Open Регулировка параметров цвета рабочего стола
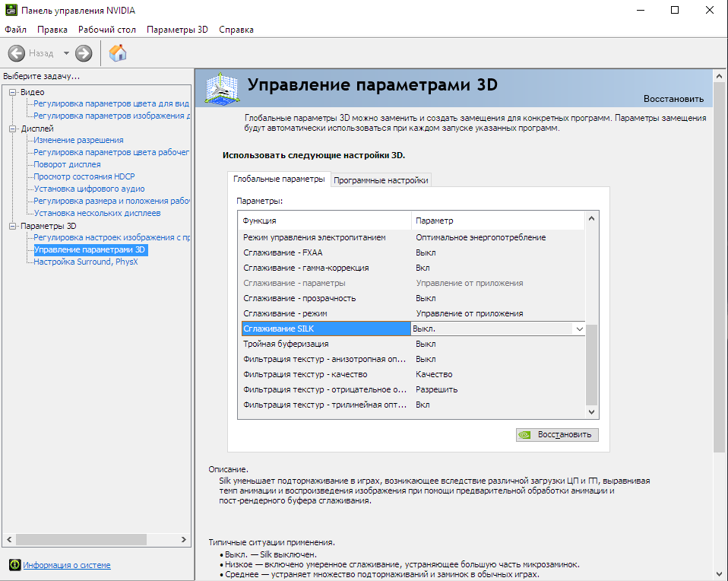The width and height of the screenshot is (728, 581). tap(112, 152)
